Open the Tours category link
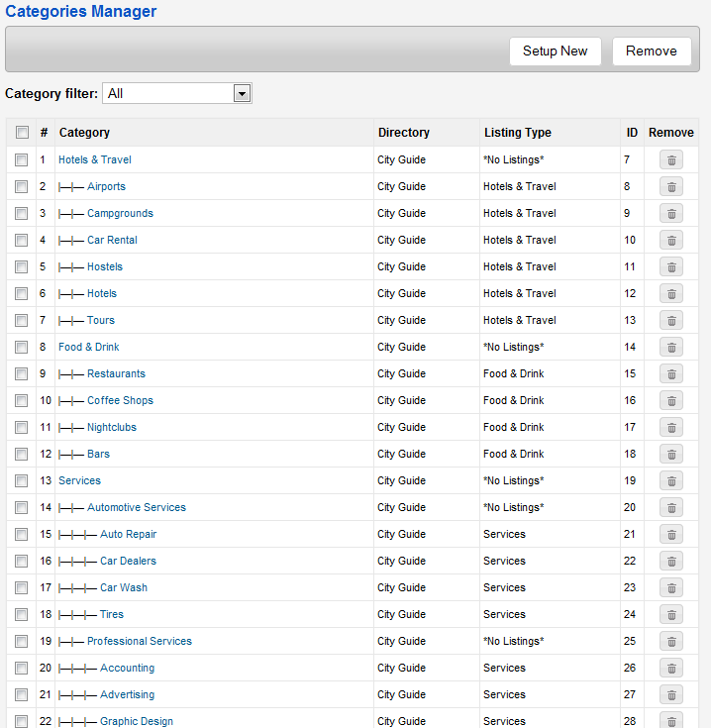 coord(100,320)
